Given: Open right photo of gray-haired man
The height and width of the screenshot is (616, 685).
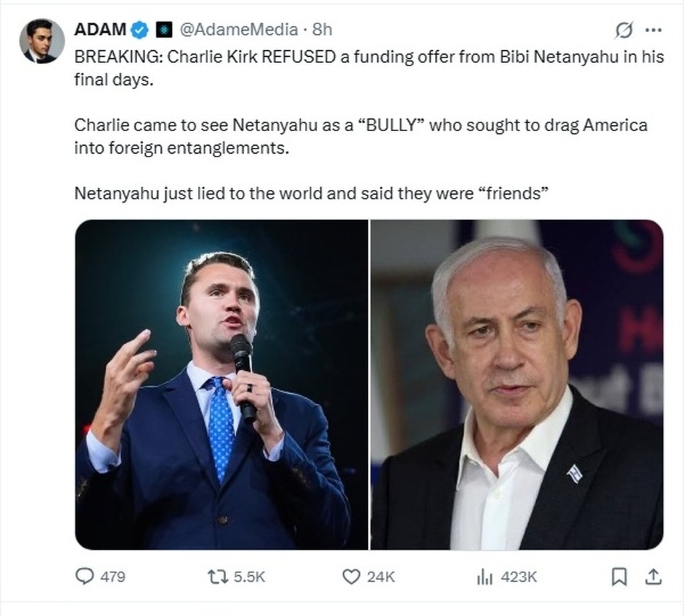Looking at the screenshot, I should pyautogui.click(x=516, y=385).
